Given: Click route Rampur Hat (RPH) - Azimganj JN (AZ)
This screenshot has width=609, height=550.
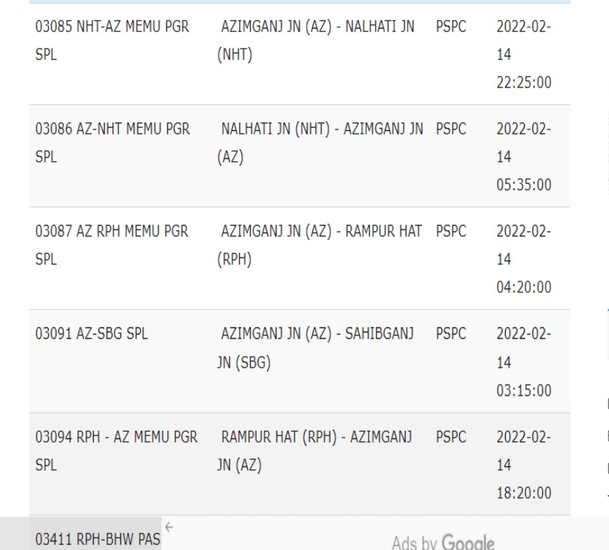Looking at the screenshot, I should (315, 451).
